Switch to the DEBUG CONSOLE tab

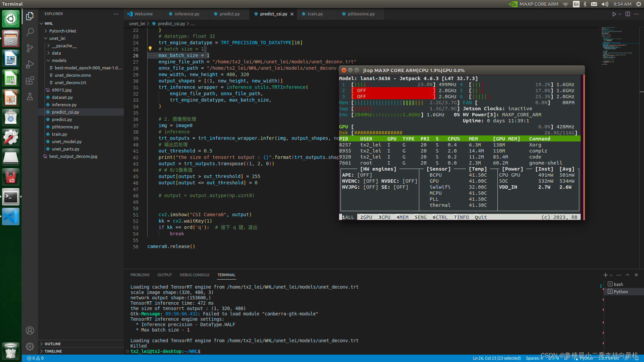(194, 275)
